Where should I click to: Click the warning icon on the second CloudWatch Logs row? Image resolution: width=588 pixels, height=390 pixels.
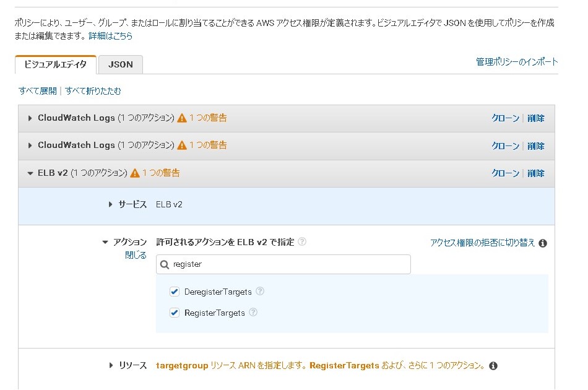coord(182,145)
